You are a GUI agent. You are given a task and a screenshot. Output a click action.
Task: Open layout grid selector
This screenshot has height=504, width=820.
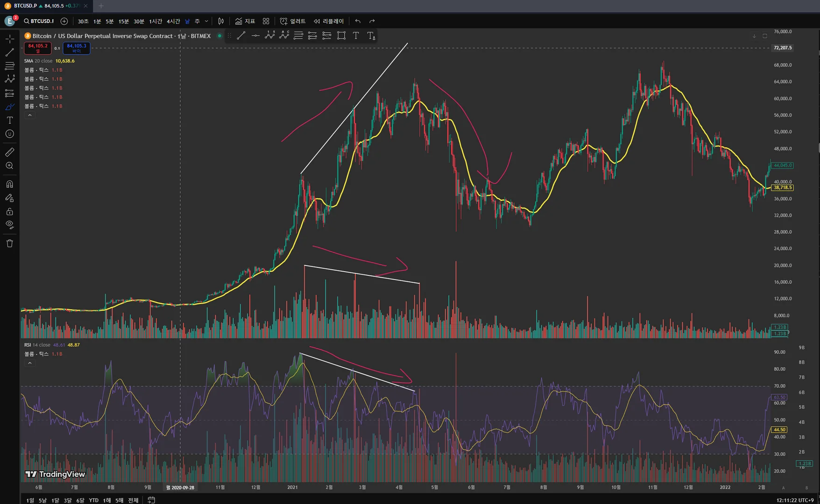pyautogui.click(x=266, y=21)
